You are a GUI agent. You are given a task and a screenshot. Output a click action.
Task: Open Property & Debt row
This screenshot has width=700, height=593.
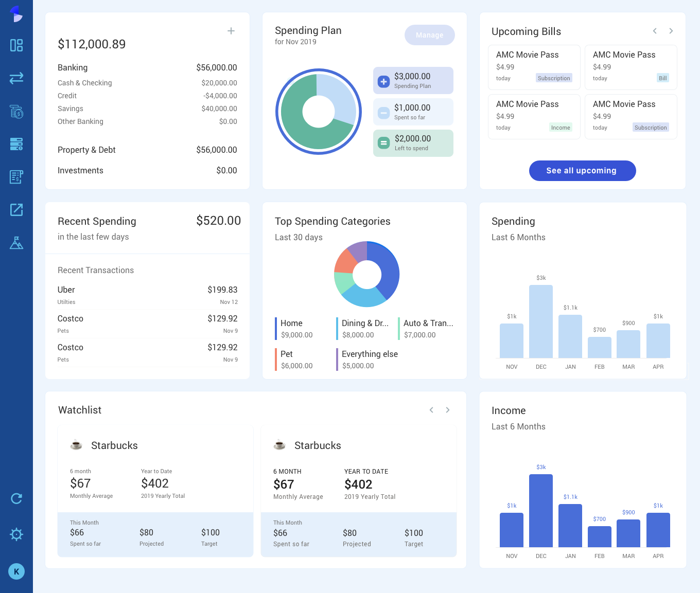(x=147, y=150)
